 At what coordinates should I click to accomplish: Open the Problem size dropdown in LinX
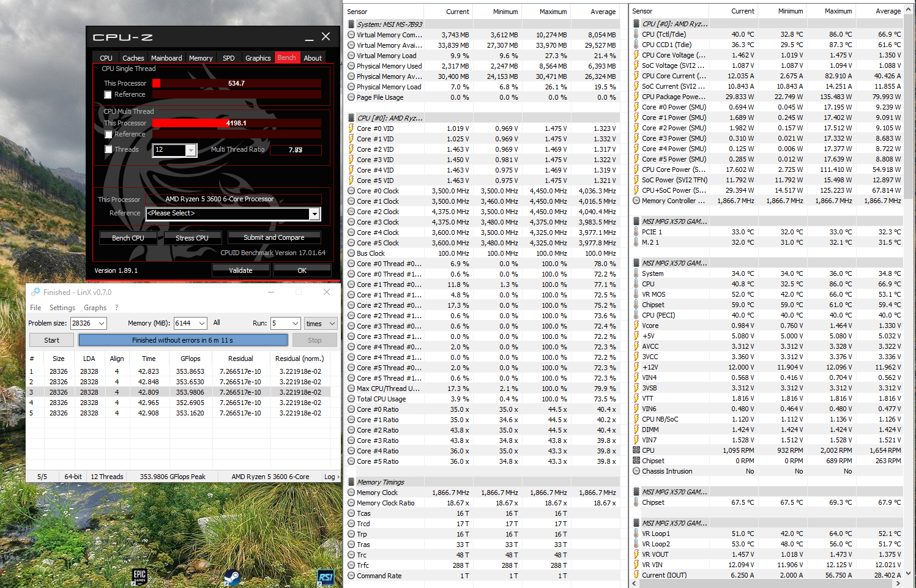(x=102, y=323)
